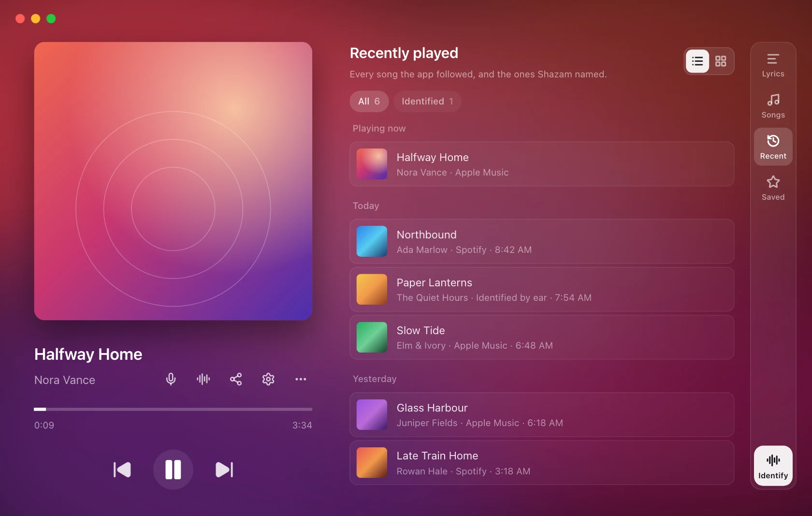Open the Paper Lanterns track row
Image resolution: width=812 pixels, height=516 pixels.
click(542, 289)
